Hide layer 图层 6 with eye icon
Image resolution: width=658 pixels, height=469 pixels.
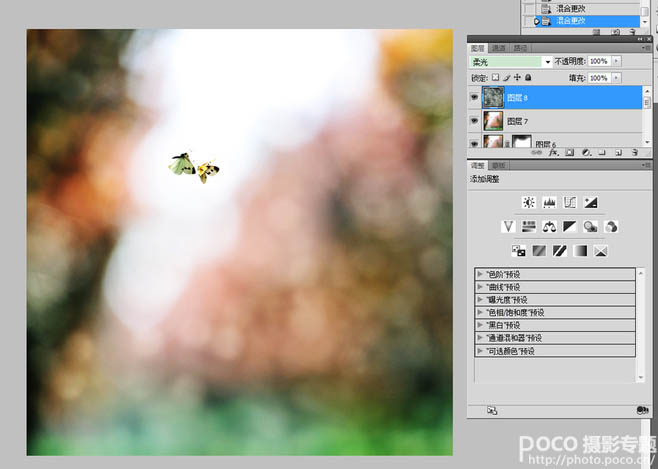(x=474, y=143)
